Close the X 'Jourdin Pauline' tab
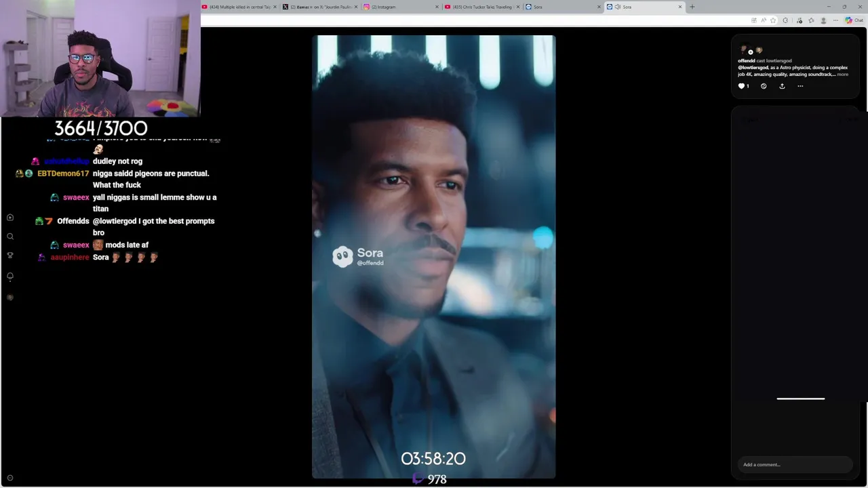 pos(356,7)
